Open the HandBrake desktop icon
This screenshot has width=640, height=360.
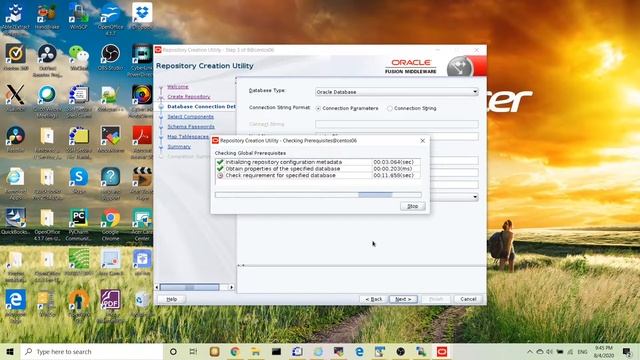point(47,16)
